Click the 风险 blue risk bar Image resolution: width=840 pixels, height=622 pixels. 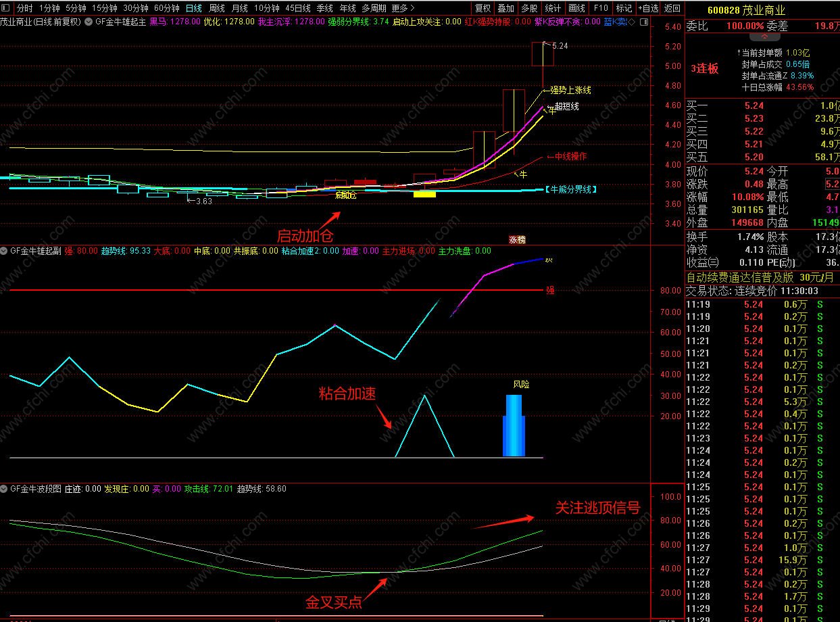click(514, 425)
